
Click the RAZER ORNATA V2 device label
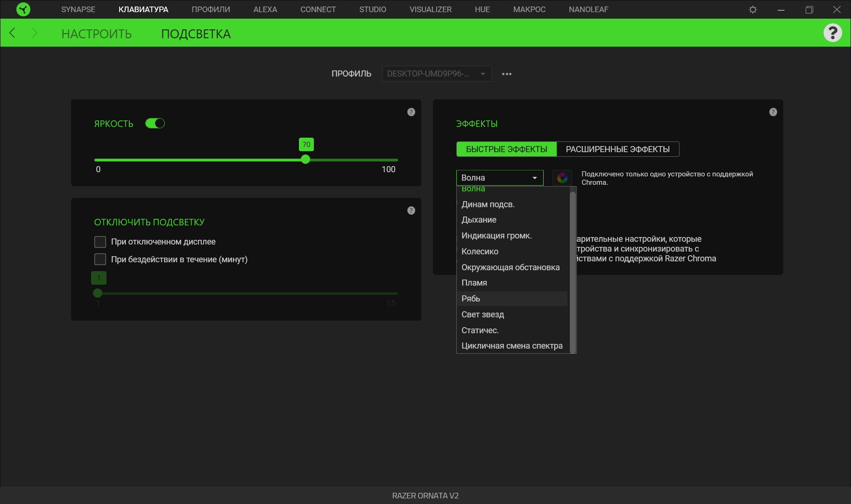[x=425, y=496]
